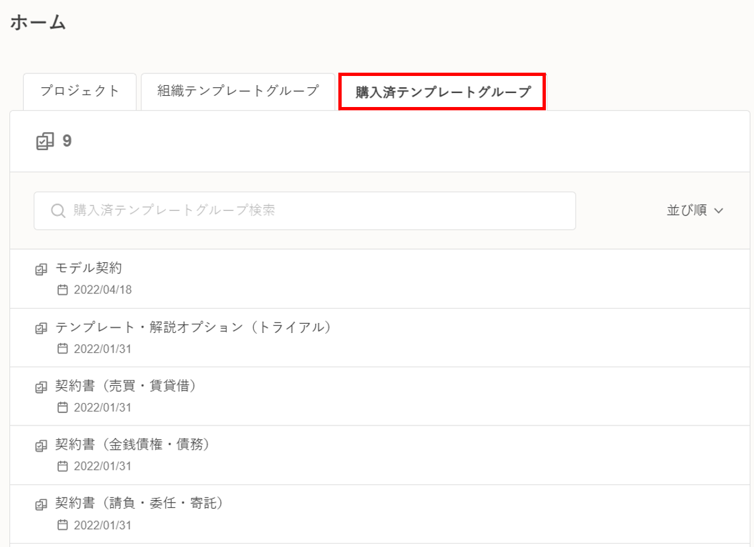The height and width of the screenshot is (547, 756).
Task: Open the モデル契約 template group
Action: point(89,268)
